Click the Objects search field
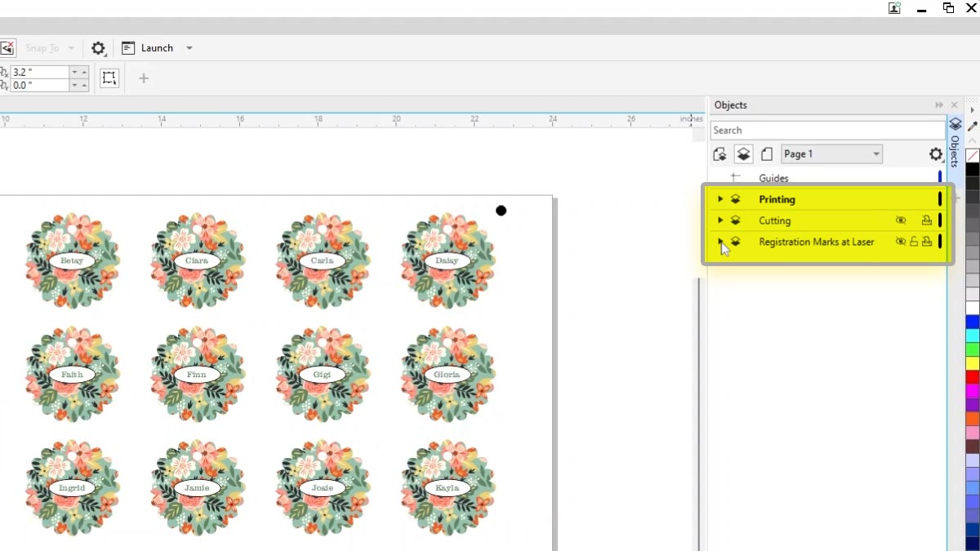 [x=826, y=131]
